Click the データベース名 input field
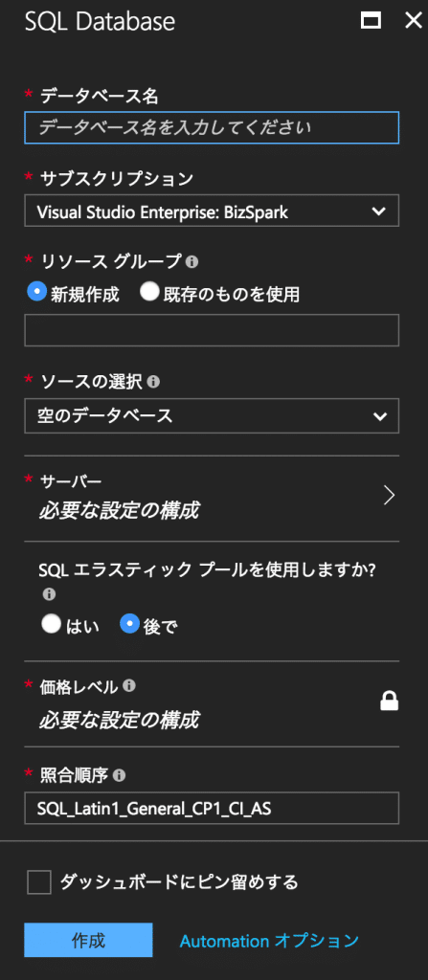The width and height of the screenshot is (428, 980). click(212, 127)
